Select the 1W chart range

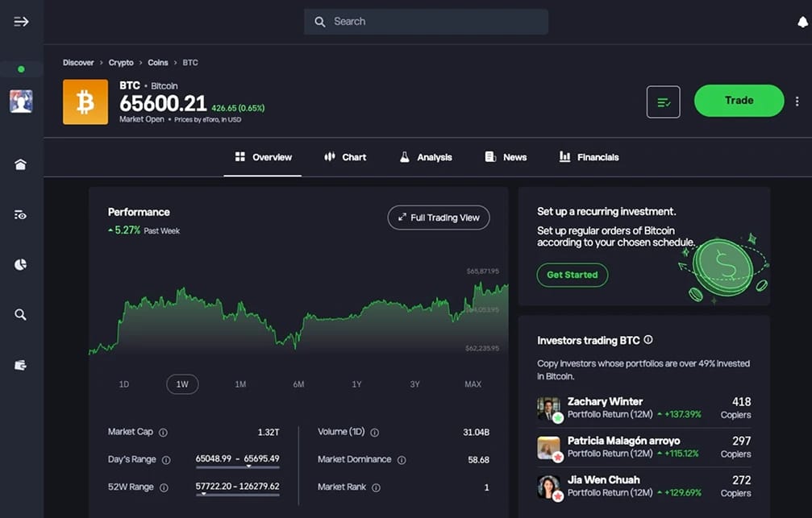coord(182,384)
